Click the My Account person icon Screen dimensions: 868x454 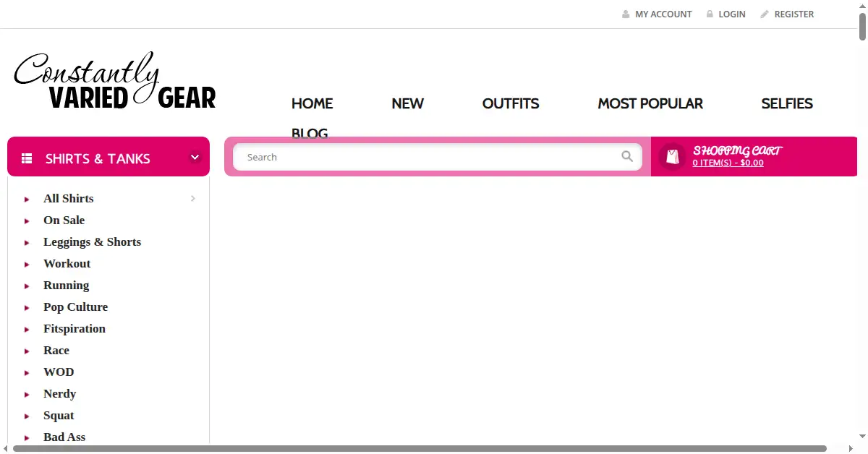(626, 14)
